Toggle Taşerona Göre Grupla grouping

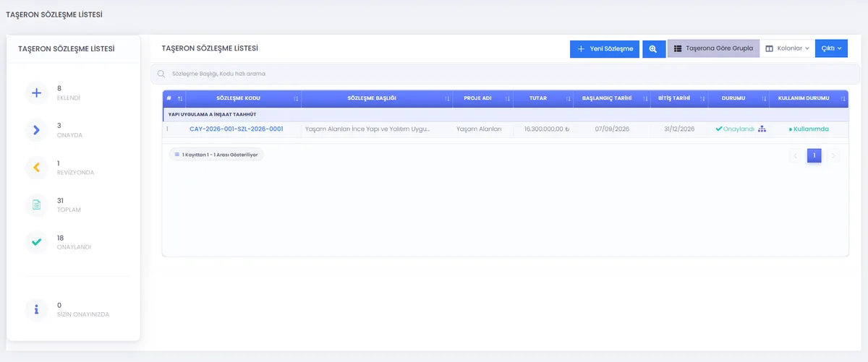tap(713, 48)
